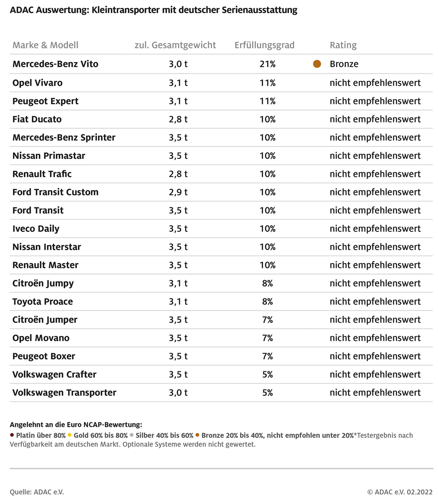Click the 'Quelle: ADAC e.V.' source text
Image resolution: width=438 pixels, height=504 pixels.
click(37, 492)
